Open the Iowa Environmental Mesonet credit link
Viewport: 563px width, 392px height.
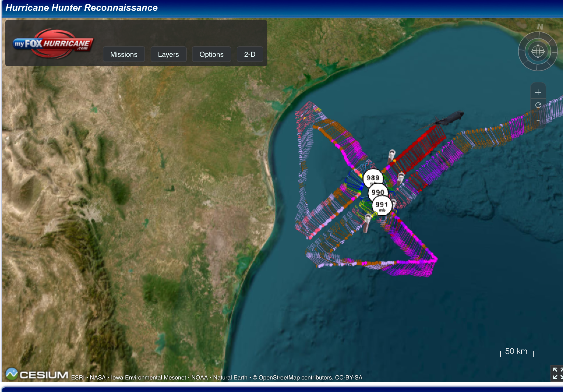(148, 377)
